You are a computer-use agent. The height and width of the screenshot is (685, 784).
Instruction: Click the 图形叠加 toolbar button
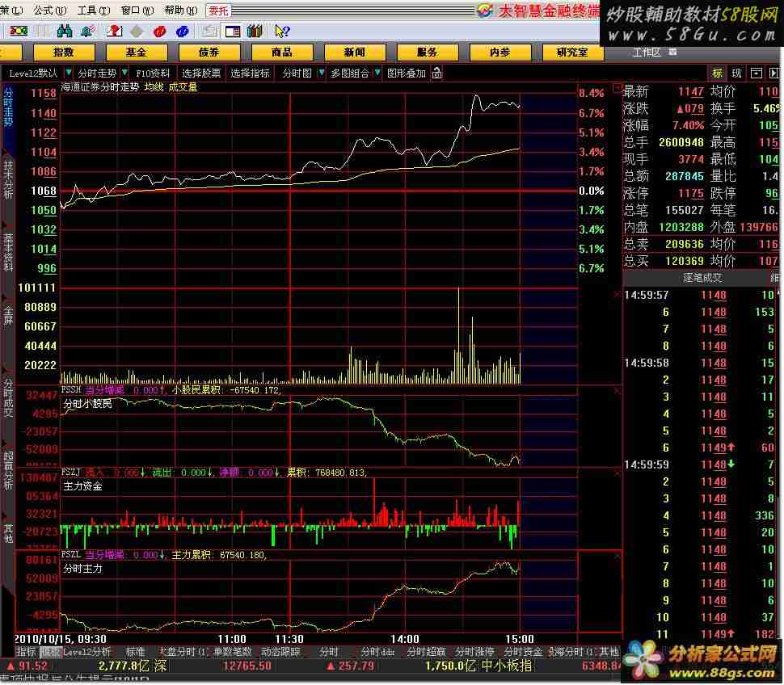click(406, 74)
